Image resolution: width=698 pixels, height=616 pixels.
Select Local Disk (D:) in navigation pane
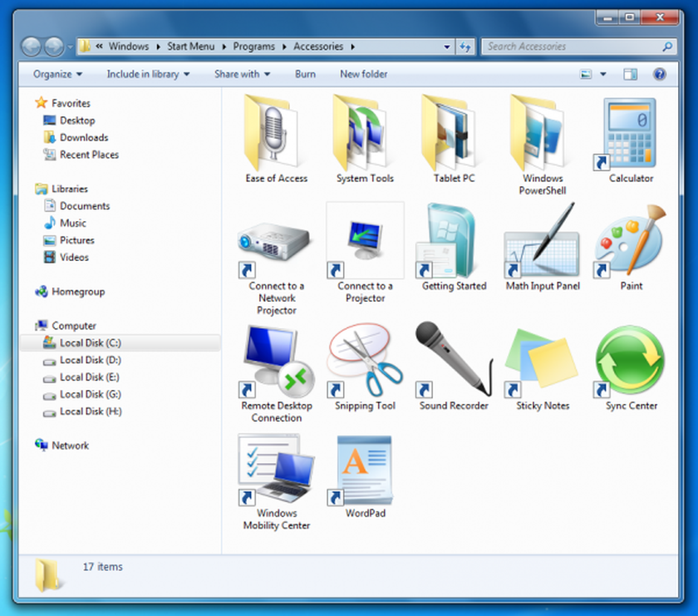tap(90, 360)
